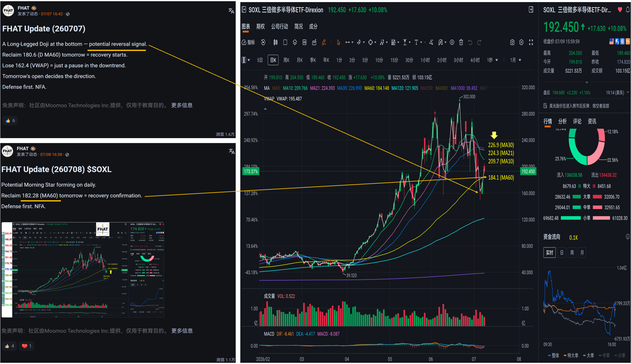Select the channel drawing tool
The height and width of the screenshot is (364, 631).
tap(359, 42)
